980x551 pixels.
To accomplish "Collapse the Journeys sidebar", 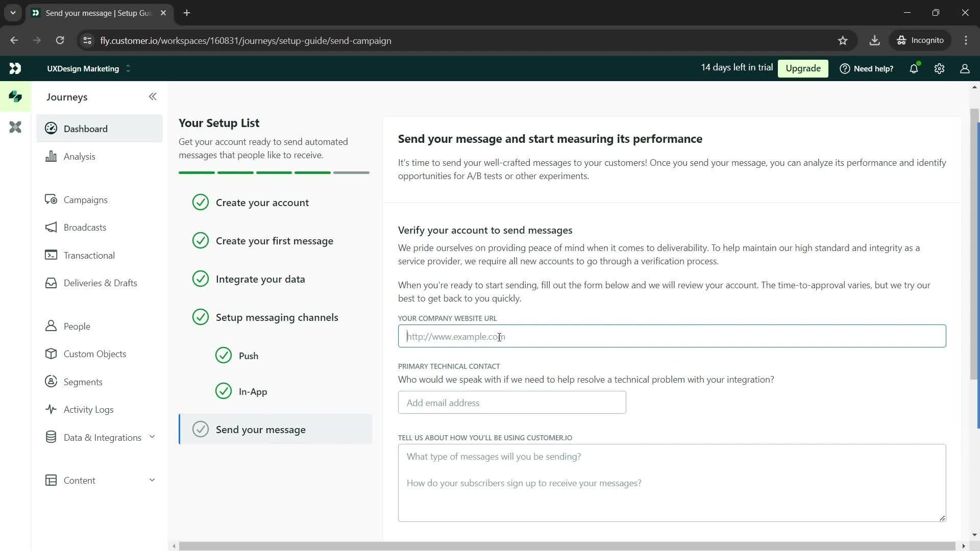I will click(x=153, y=96).
